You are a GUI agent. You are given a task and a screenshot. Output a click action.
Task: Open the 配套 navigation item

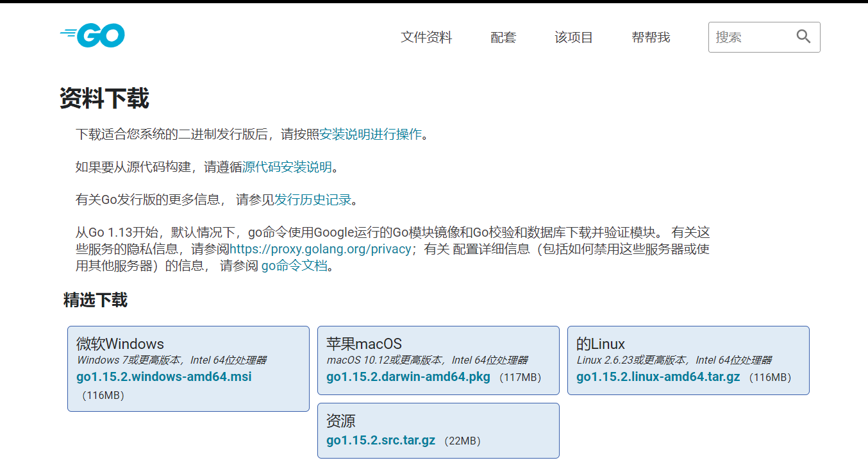point(503,37)
